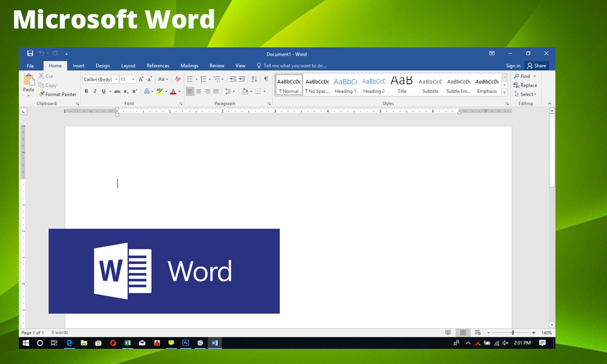The width and height of the screenshot is (607, 364).
Task: Toggle Underline formatting
Action: click(x=104, y=92)
